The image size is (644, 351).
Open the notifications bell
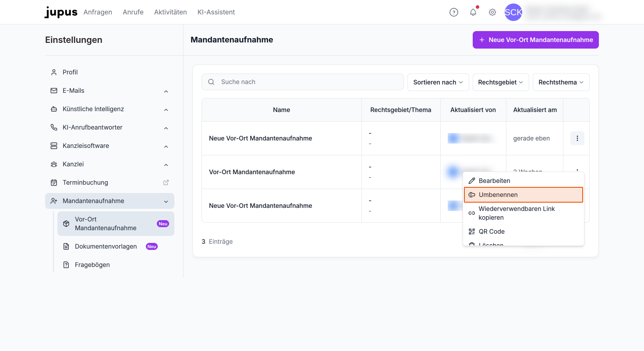[473, 12]
